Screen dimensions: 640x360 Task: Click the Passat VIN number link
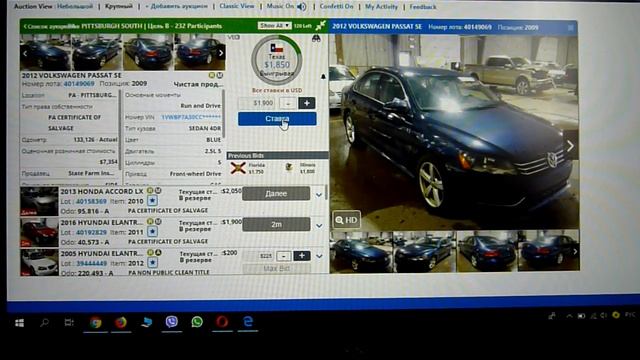(x=191, y=117)
